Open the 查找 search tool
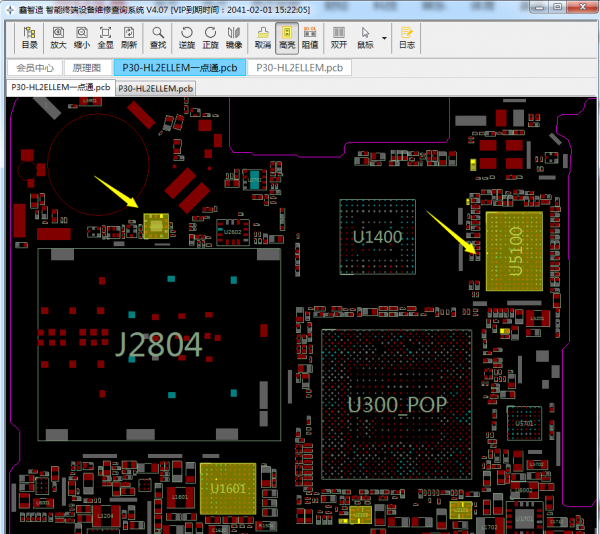This screenshot has width=600, height=534. [158, 38]
